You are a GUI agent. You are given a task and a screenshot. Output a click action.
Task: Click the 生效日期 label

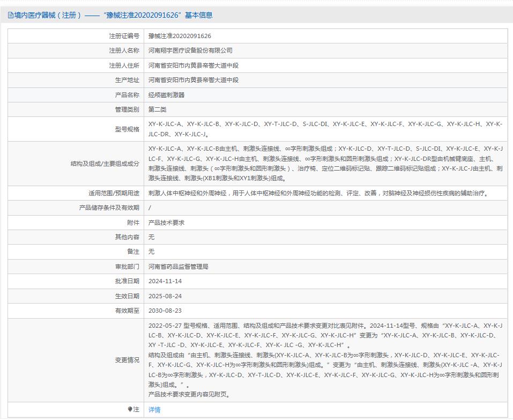(127, 296)
